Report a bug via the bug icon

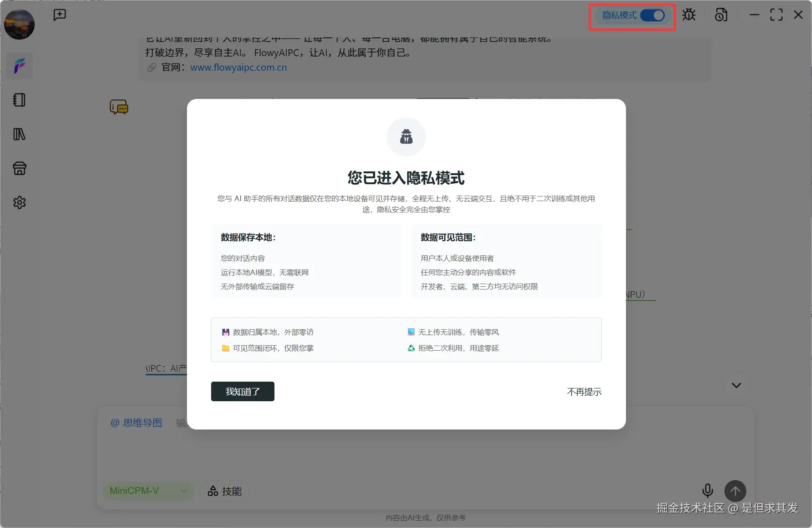click(x=689, y=15)
